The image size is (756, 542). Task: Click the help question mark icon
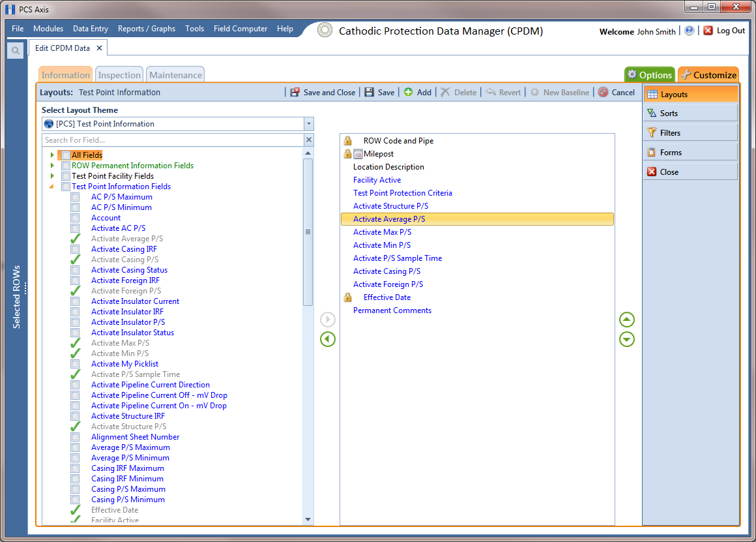690,31
